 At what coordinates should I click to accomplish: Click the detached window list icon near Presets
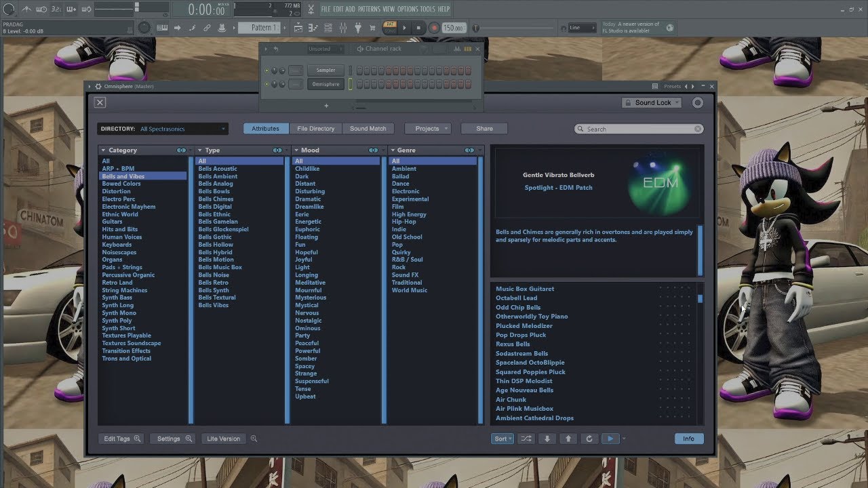pyautogui.click(x=655, y=87)
